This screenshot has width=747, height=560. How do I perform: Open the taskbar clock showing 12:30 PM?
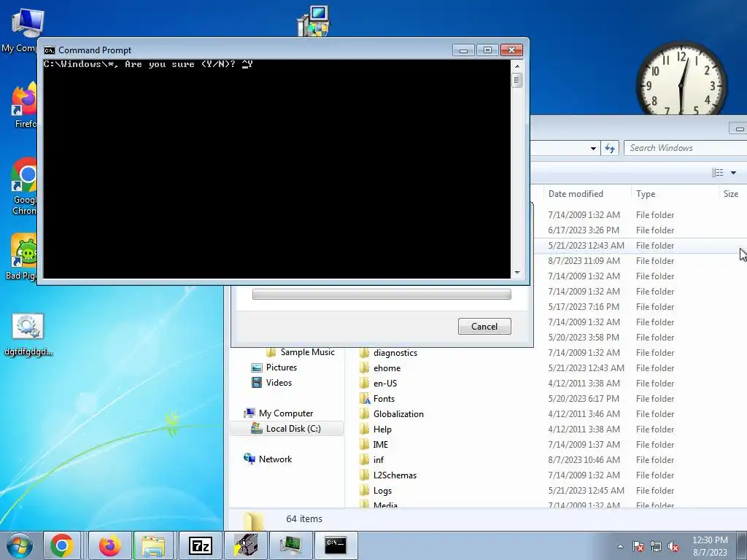[x=710, y=546]
